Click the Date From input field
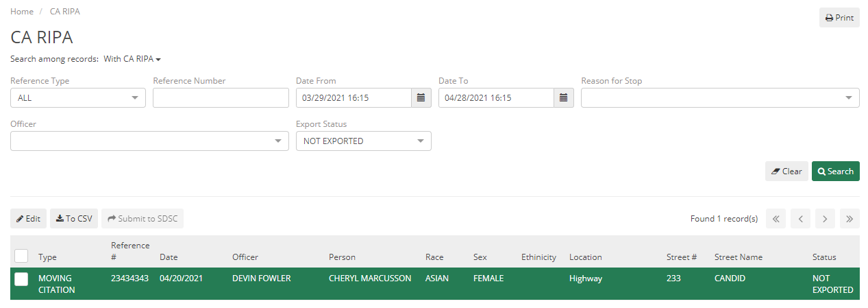This screenshot has height=308, width=868. [354, 98]
